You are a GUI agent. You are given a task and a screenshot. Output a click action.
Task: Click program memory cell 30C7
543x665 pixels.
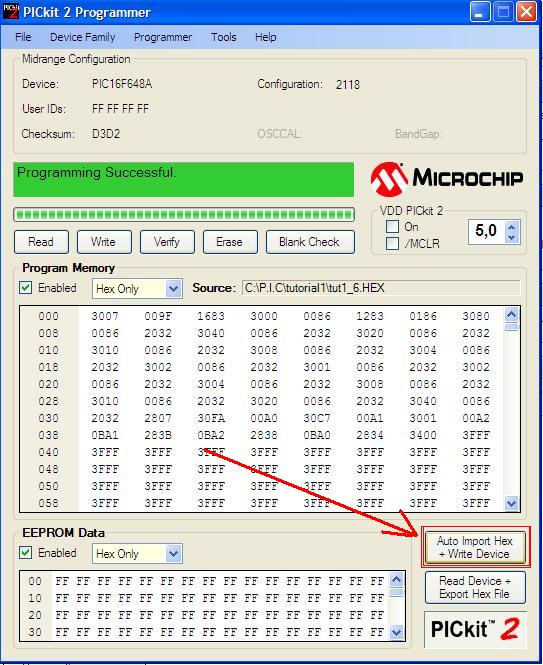[x=317, y=418]
